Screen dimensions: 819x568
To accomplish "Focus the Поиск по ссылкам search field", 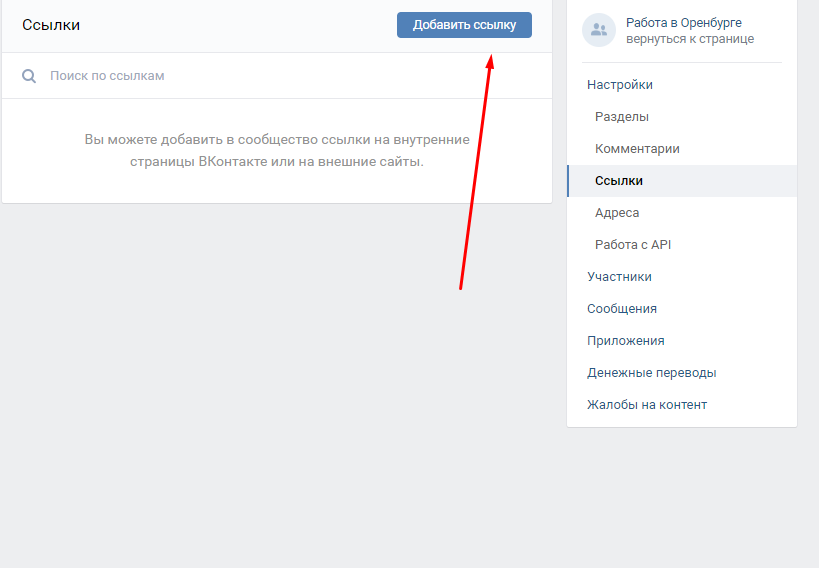I will pos(277,76).
